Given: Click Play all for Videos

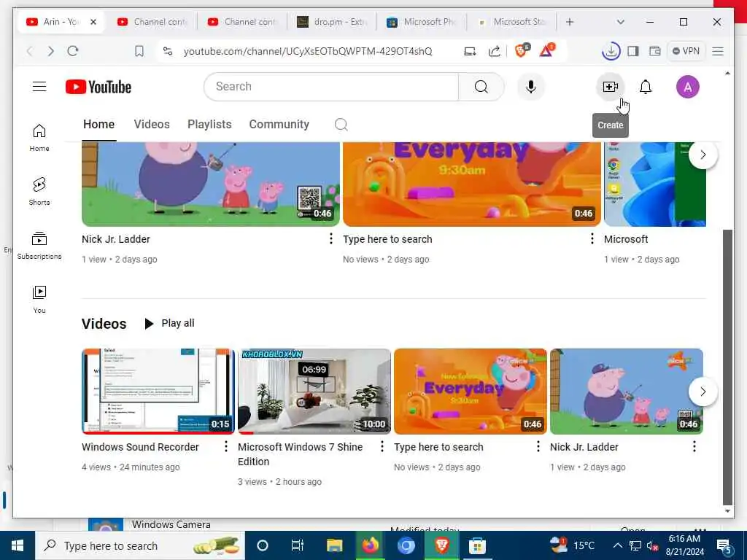Looking at the screenshot, I should click(x=169, y=323).
